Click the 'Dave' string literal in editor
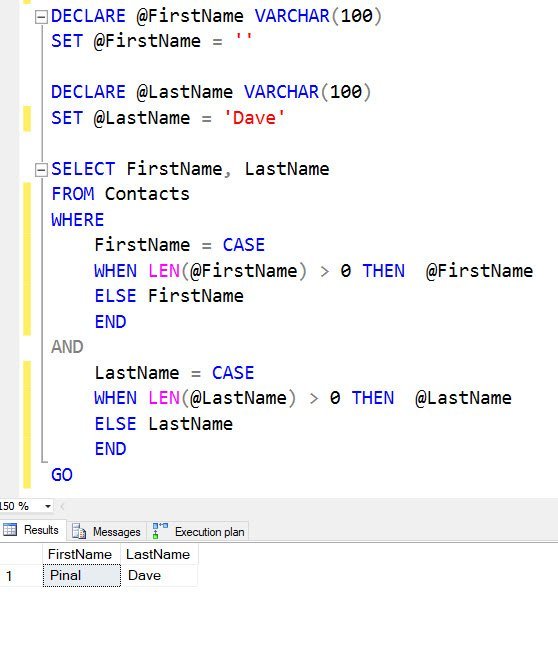 click(x=254, y=118)
